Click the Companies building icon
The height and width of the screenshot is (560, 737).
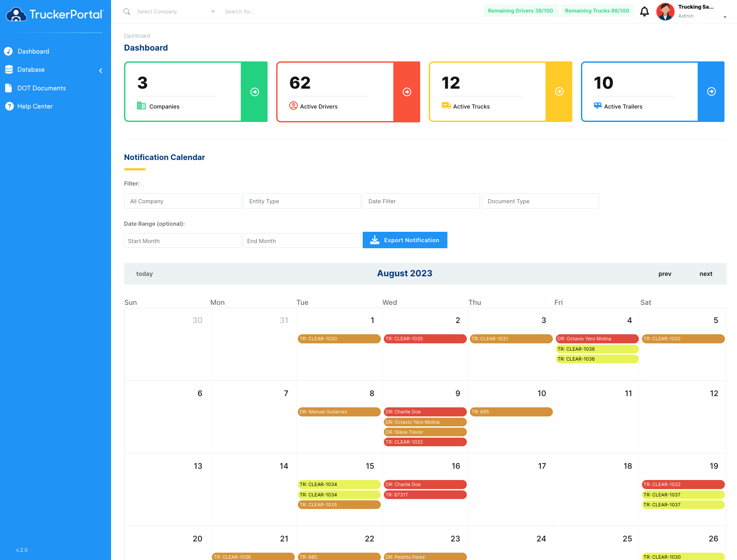click(x=141, y=106)
